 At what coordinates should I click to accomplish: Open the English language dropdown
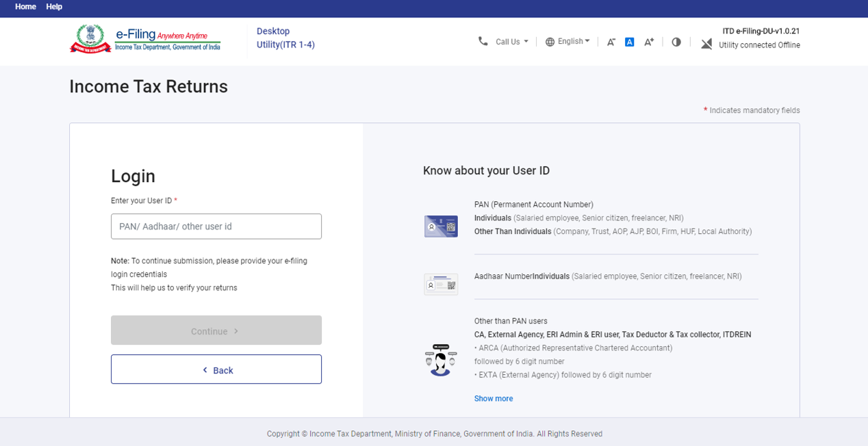573,41
